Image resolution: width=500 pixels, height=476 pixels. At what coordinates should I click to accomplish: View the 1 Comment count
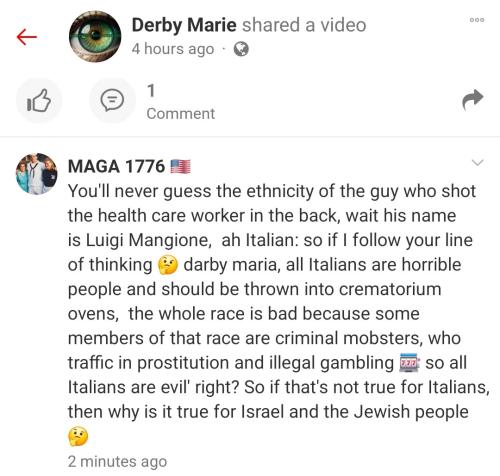[x=181, y=102]
